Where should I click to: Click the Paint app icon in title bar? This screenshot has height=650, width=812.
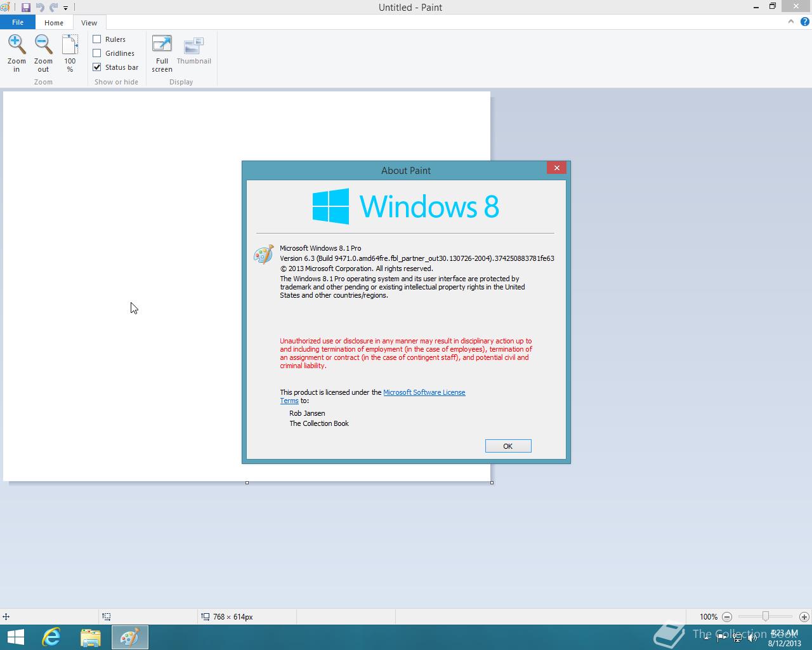[6, 8]
